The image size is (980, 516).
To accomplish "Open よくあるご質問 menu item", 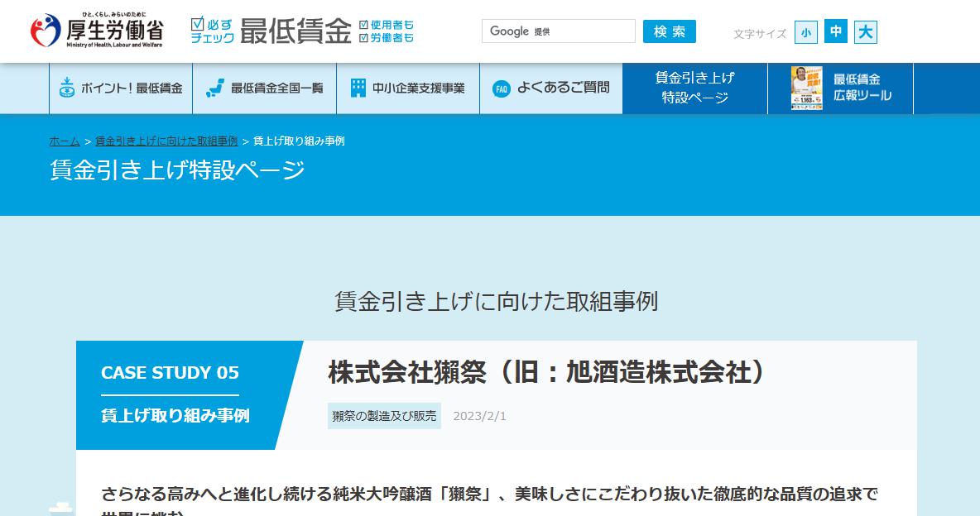I will (551, 88).
